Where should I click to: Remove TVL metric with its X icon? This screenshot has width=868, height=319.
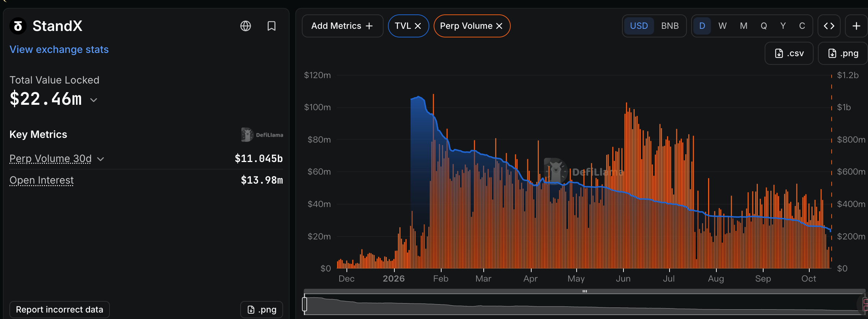418,26
